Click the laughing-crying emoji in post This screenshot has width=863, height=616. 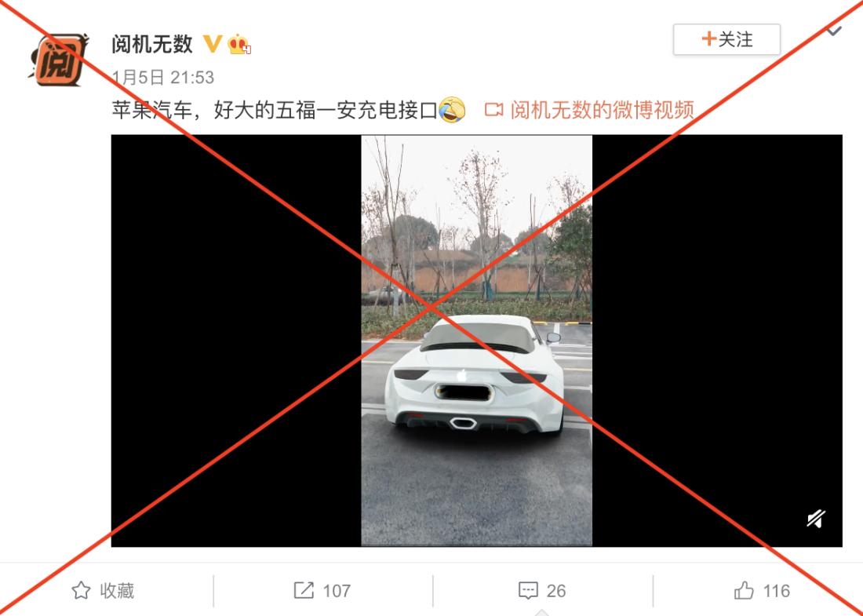click(452, 110)
